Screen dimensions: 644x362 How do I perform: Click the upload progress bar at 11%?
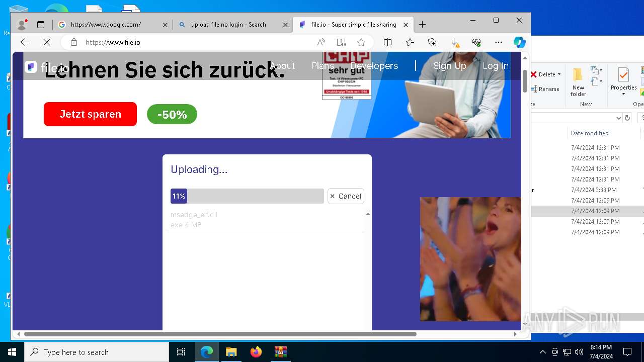pos(247,196)
